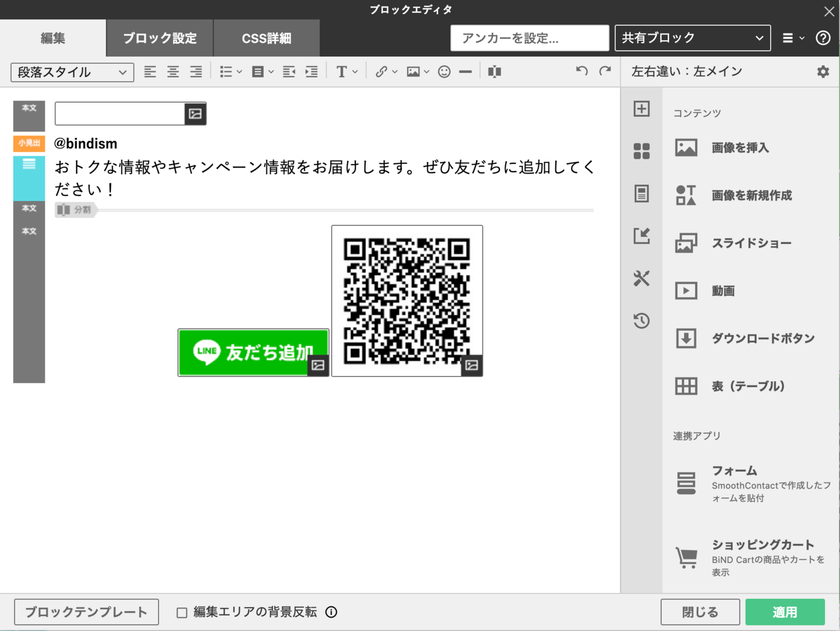Increase indent with indent icon
This screenshot has height=631, width=840.
(311, 72)
